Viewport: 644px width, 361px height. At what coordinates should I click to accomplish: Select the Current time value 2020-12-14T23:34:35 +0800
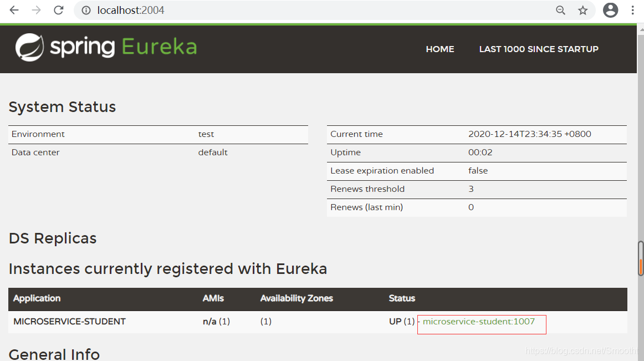coord(529,134)
